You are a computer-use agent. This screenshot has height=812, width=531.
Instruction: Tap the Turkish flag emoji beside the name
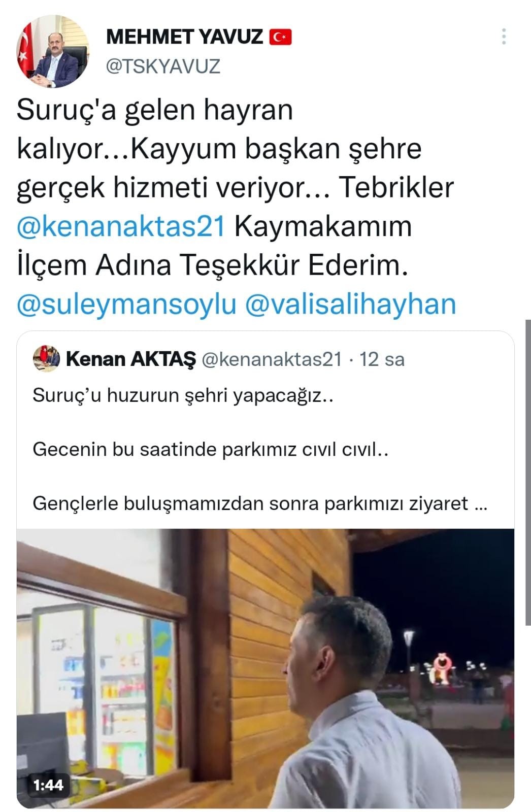(x=280, y=37)
